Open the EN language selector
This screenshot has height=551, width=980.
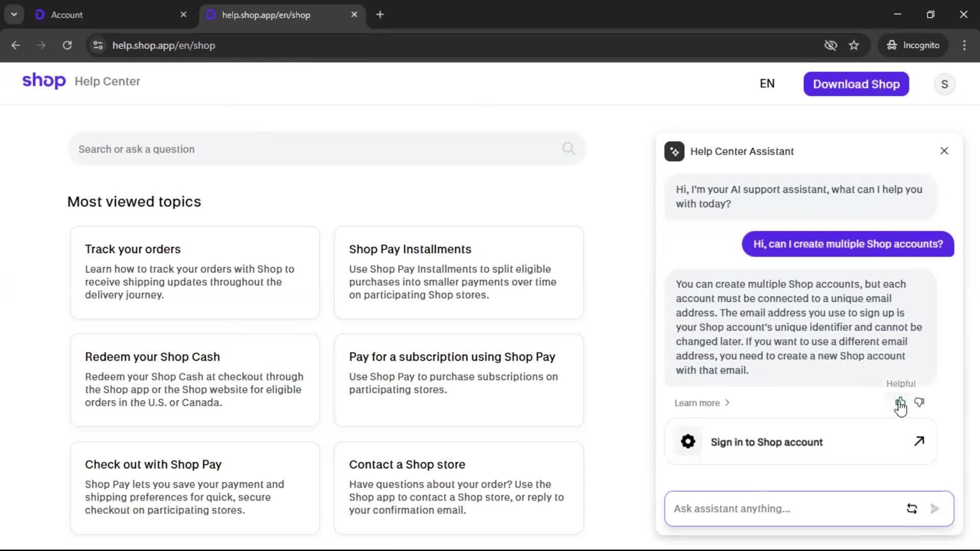tap(767, 84)
